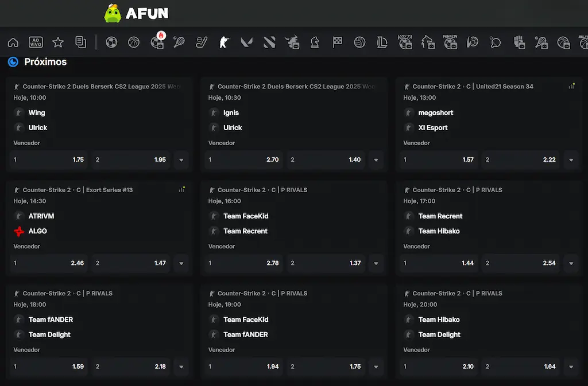Select the chess knight icon

pyautogui.click(x=315, y=42)
